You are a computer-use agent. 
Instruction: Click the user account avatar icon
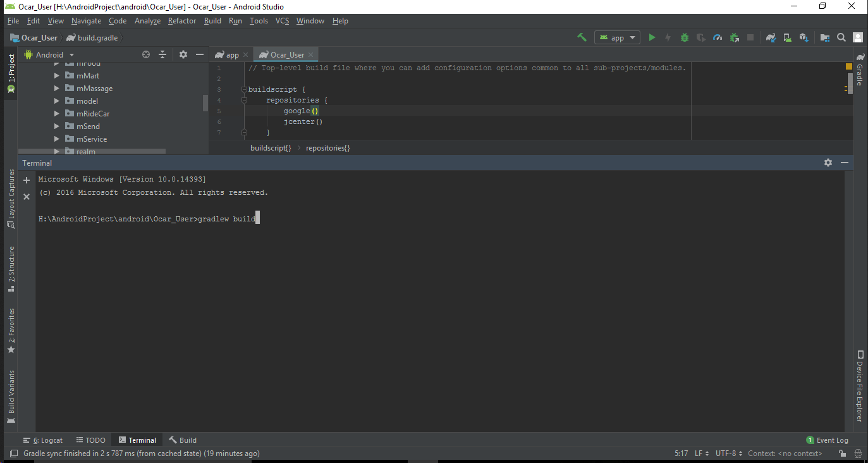pyautogui.click(x=858, y=37)
